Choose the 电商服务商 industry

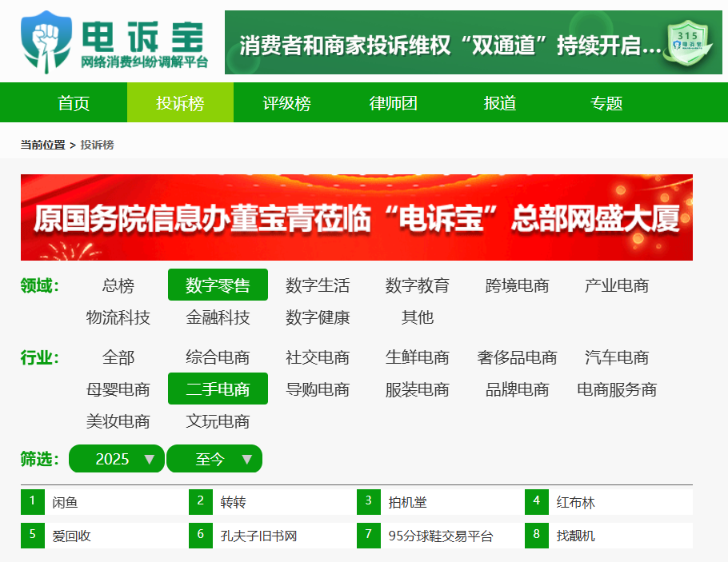[617, 389]
